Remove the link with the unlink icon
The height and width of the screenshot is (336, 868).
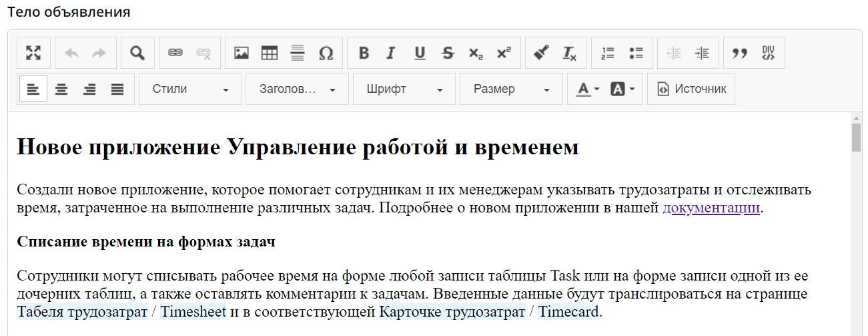[203, 53]
